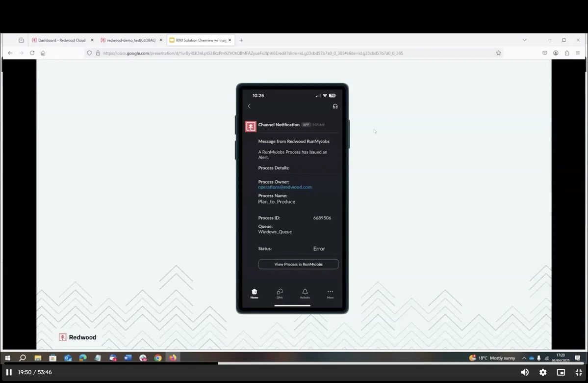The image size is (588, 383).
Task: Select the RMJ Solution Overview tab
Action: (x=201, y=40)
